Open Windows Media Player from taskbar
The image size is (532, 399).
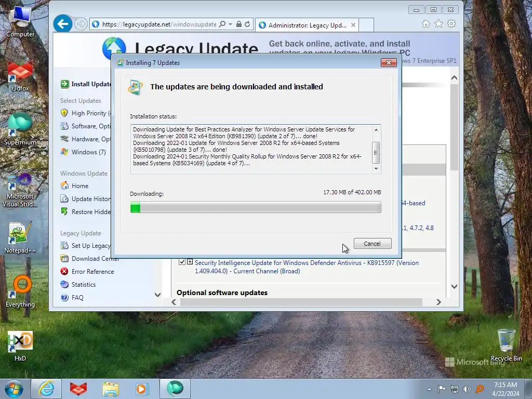click(x=142, y=389)
